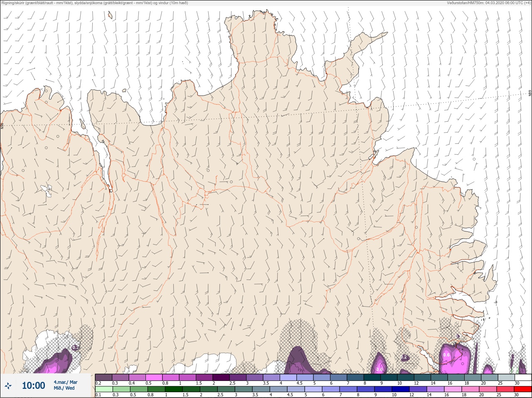This screenshot has width=532, height=398.
Task: Click the N66 latitude label on the right edge
Action: pos(530,93)
